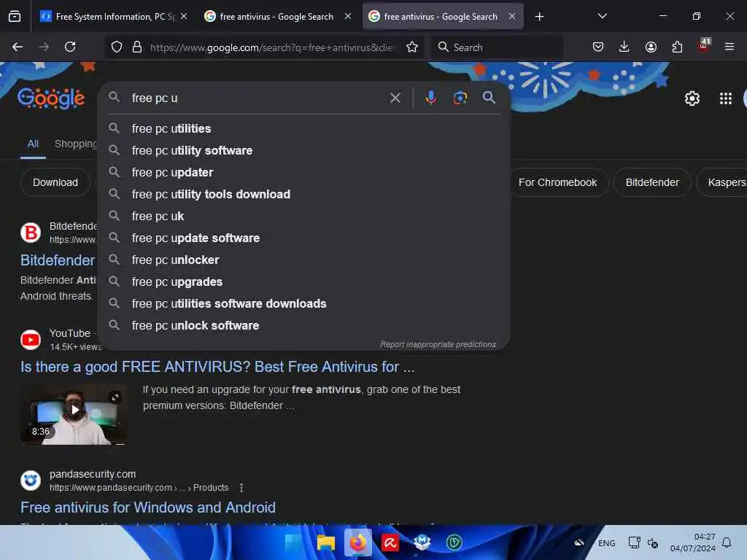Open the 'Is there a good FREE ANTIVIRUS' result
Screen dimensions: 747x560
217,367
